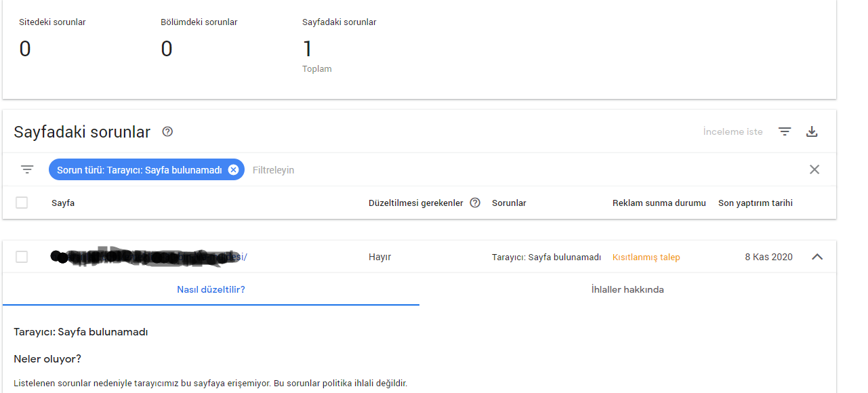Click the '8 Kas 2020' date cell
This screenshot has height=393, width=868.
(768, 257)
